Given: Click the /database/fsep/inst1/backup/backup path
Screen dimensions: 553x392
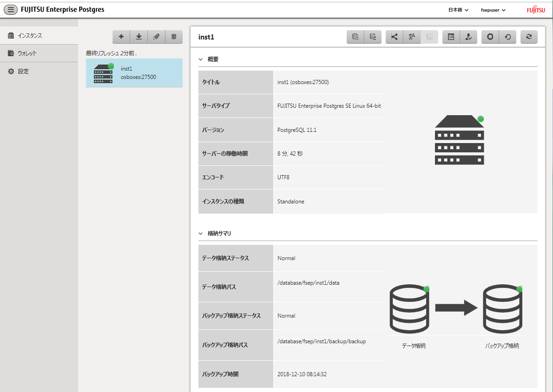Looking at the screenshot, I should coord(322,341).
